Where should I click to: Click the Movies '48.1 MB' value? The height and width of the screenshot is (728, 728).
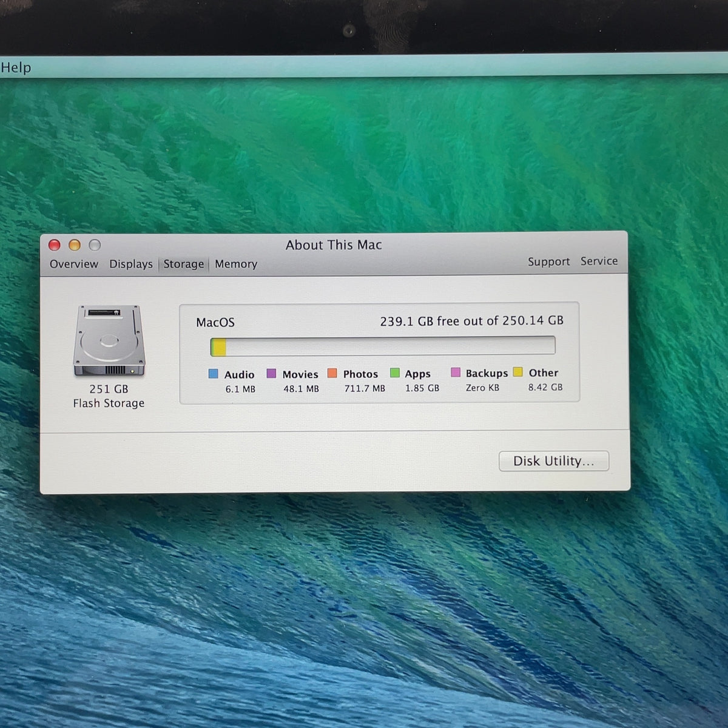[301, 388]
